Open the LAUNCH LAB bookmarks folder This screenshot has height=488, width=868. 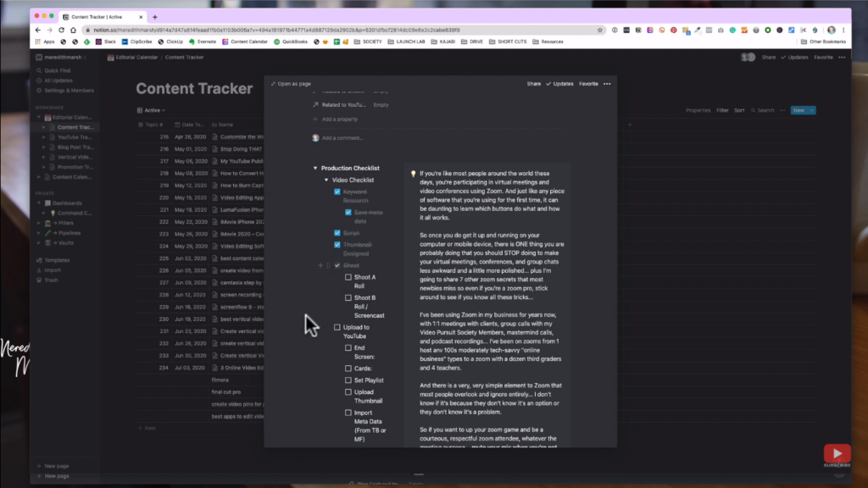click(x=406, y=42)
